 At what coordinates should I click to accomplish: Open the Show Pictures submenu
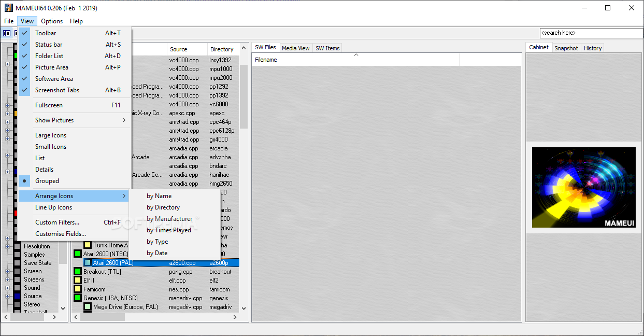click(75, 120)
